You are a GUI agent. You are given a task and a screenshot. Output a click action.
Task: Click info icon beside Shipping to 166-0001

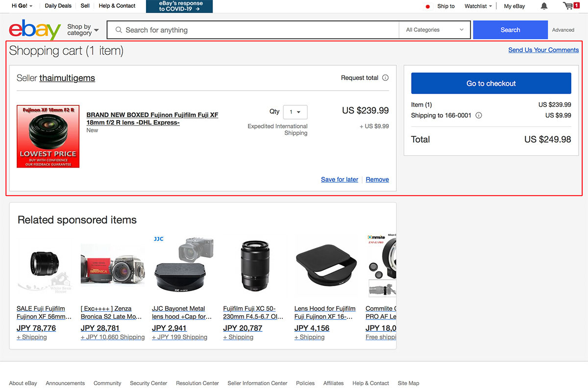(479, 116)
